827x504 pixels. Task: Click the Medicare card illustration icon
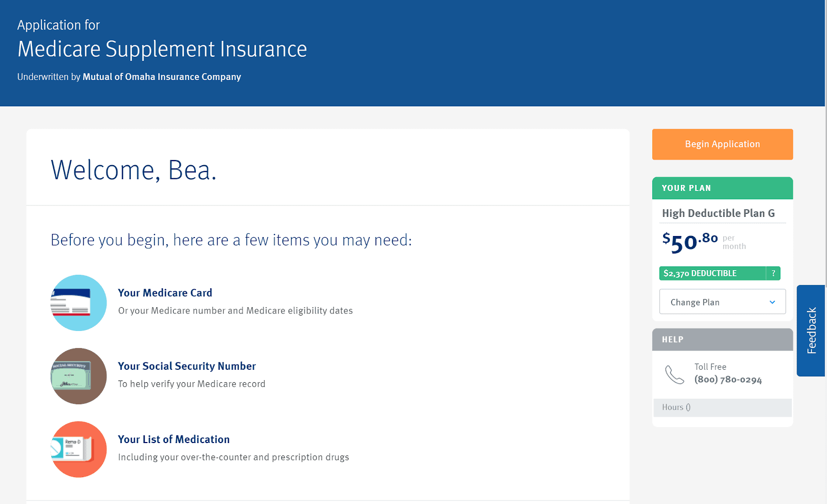point(79,303)
